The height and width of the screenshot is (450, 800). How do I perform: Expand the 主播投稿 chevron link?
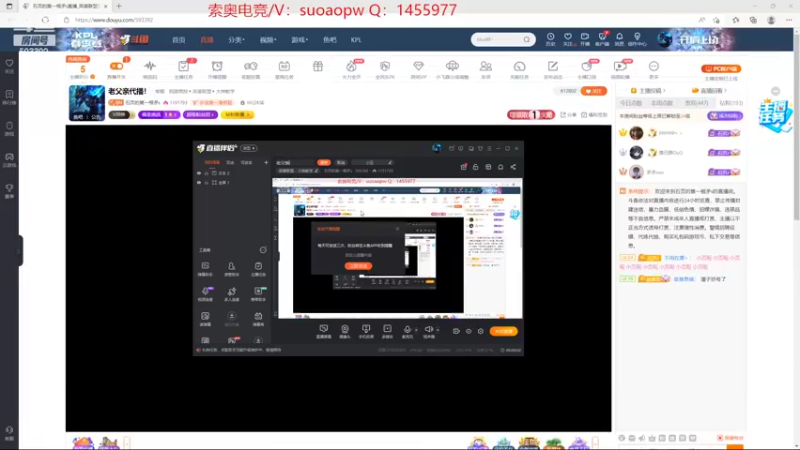click(648, 90)
